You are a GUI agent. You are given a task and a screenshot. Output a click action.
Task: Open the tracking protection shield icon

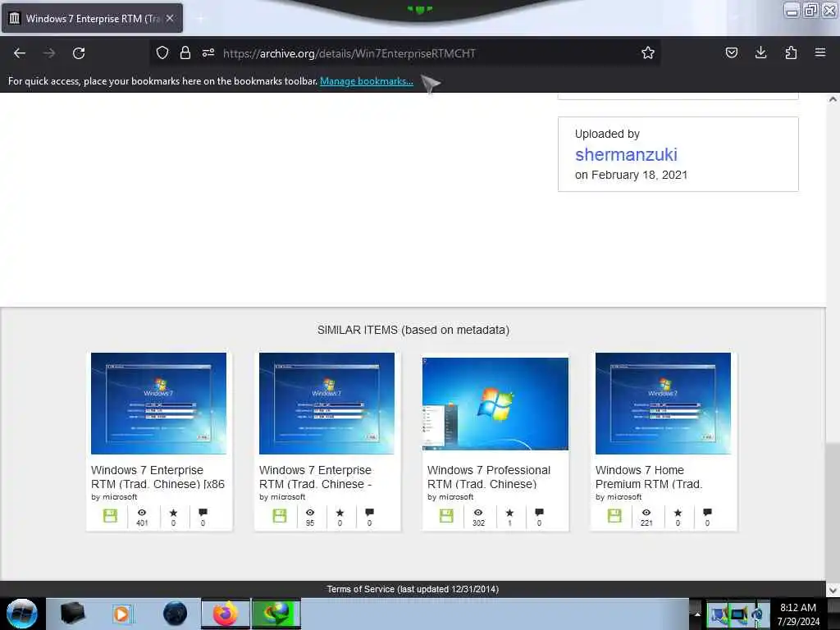(162, 52)
